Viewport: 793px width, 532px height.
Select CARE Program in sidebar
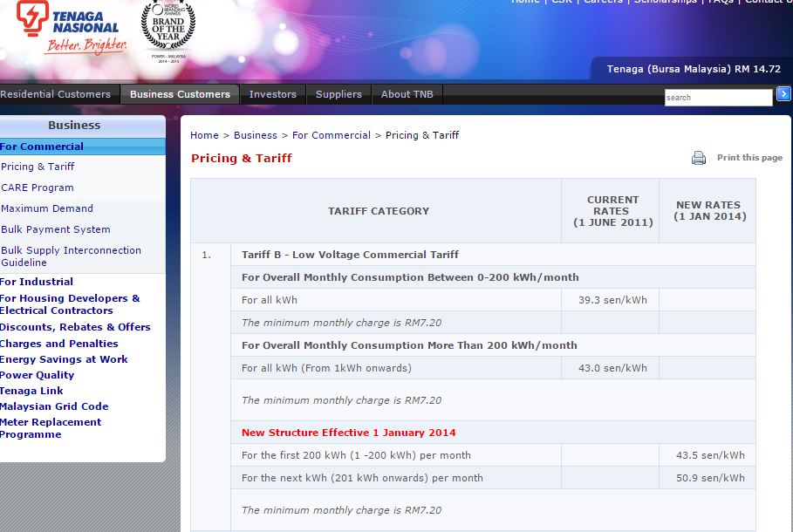[38, 188]
